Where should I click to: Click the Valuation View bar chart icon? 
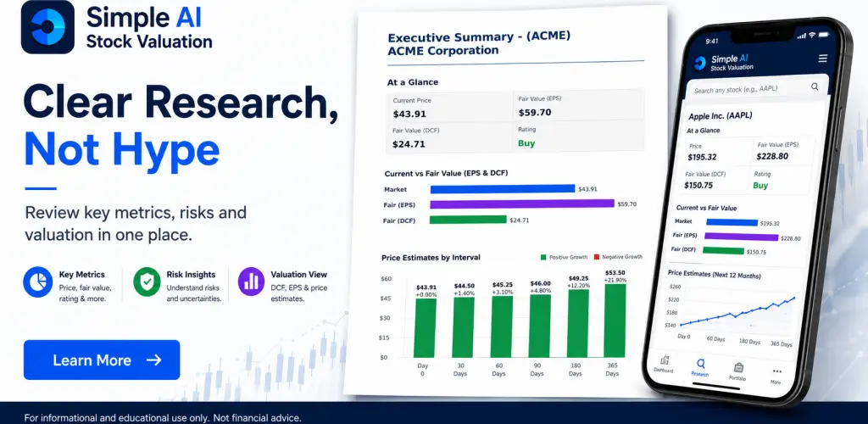pyautogui.click(x=251, y=282)
